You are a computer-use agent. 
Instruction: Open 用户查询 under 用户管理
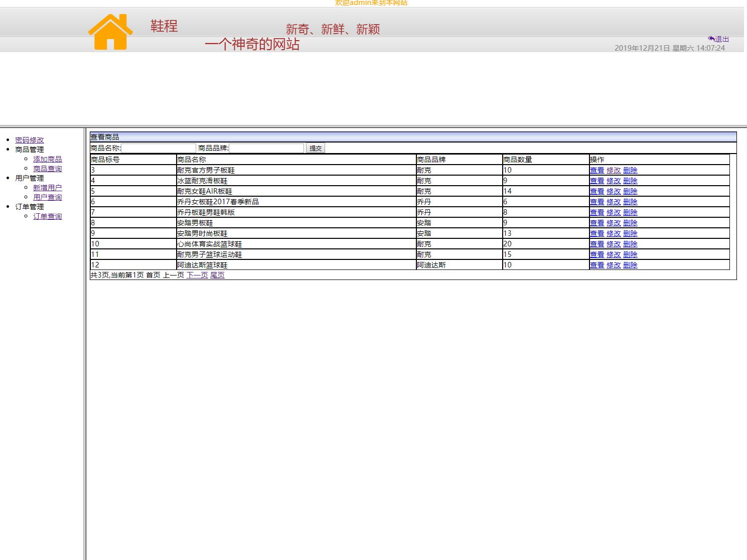tap(48, 197)
